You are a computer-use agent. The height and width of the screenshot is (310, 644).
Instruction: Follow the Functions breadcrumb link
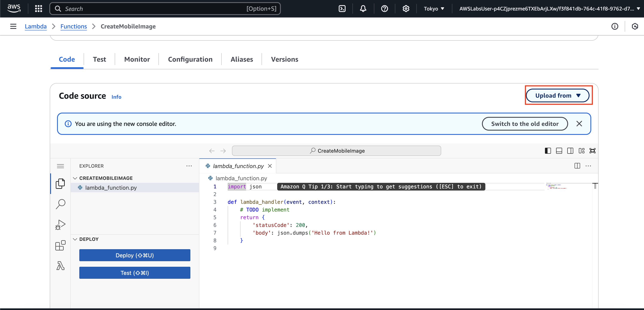[74, 27]
